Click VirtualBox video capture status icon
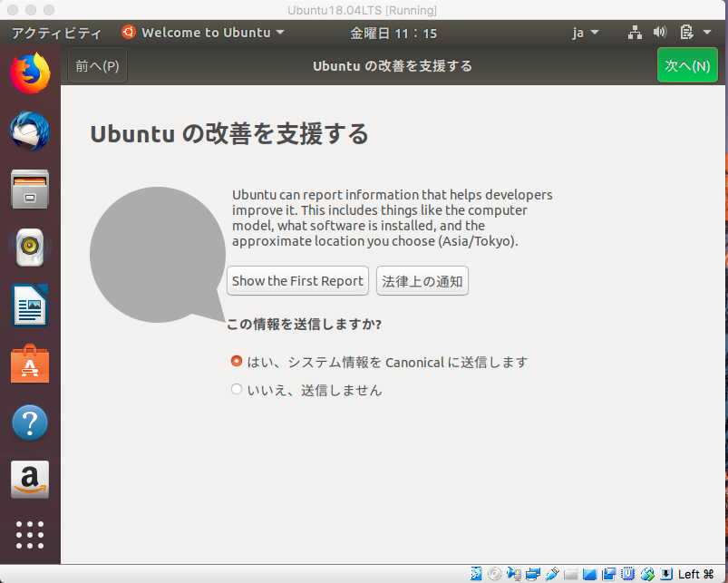The width and height of the screenshot is (728, 583). (x=608, y=574)
